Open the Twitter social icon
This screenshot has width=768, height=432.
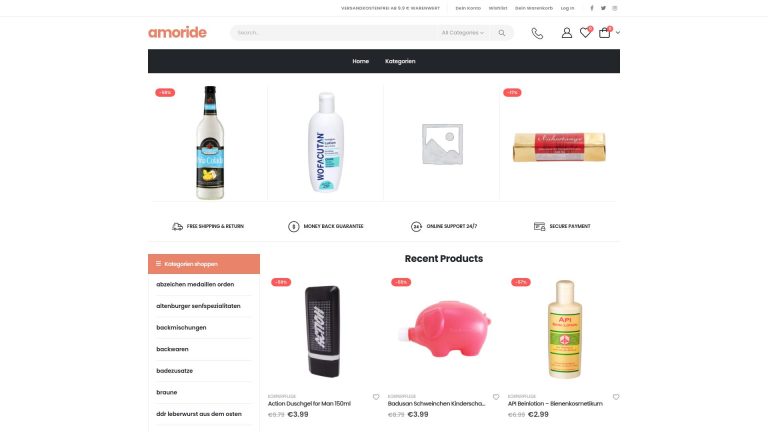[x=603, y=8]
